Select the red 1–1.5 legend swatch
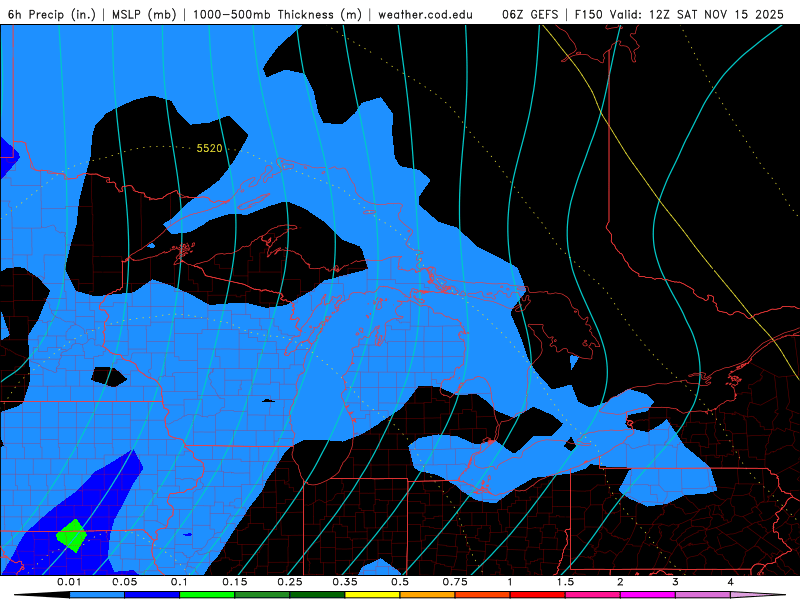 click(538, 595)
